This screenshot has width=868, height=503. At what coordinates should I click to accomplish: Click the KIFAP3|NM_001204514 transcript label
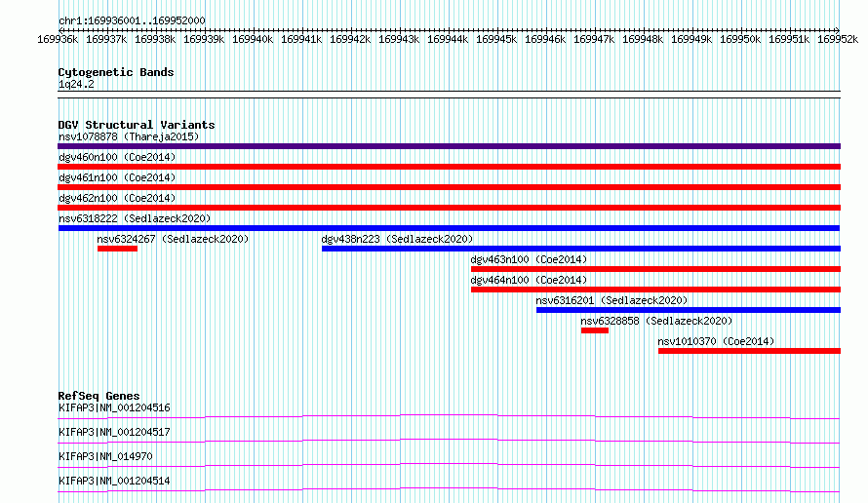(x=114, y=481)
